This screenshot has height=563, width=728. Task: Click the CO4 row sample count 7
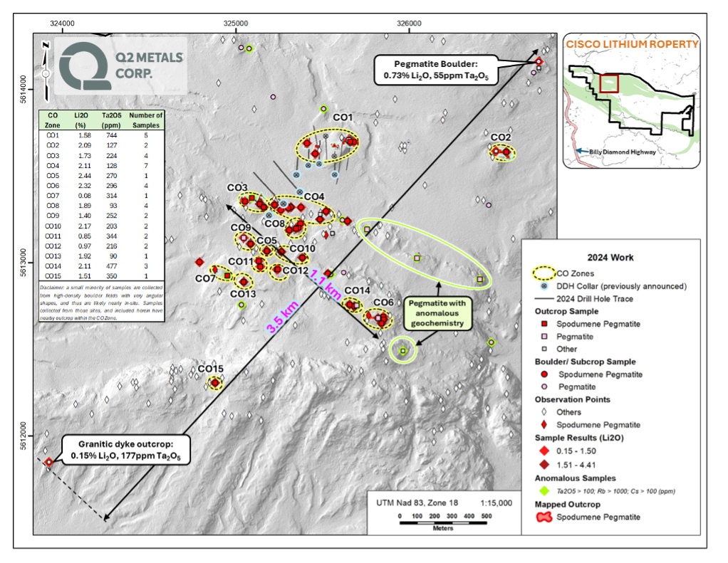[146, 166]
